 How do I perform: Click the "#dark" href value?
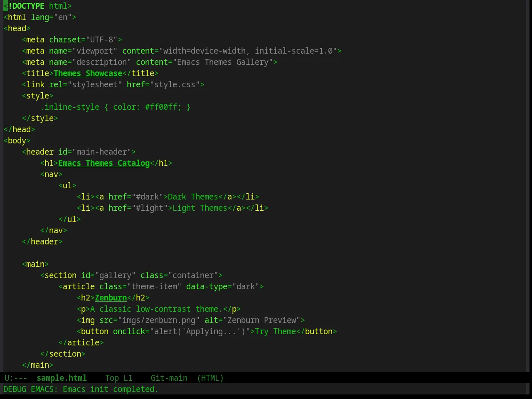tap(147, 197)
